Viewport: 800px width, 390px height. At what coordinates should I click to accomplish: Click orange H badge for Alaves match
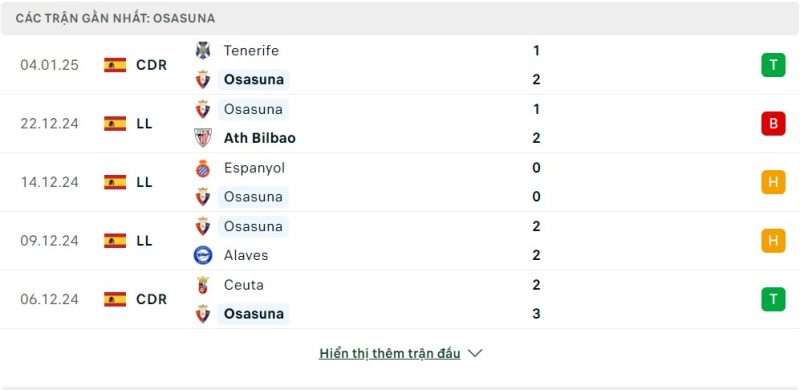click(x=773, y=241)
